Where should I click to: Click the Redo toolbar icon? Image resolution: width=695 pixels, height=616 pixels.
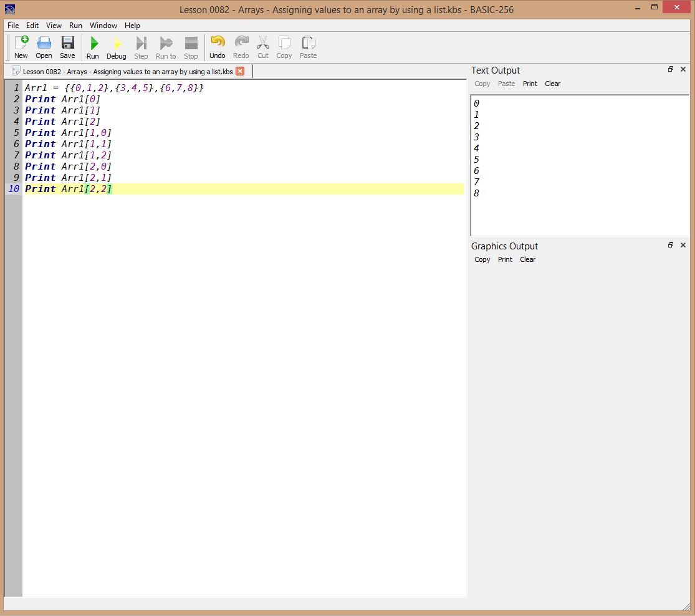tap(241, 47)
